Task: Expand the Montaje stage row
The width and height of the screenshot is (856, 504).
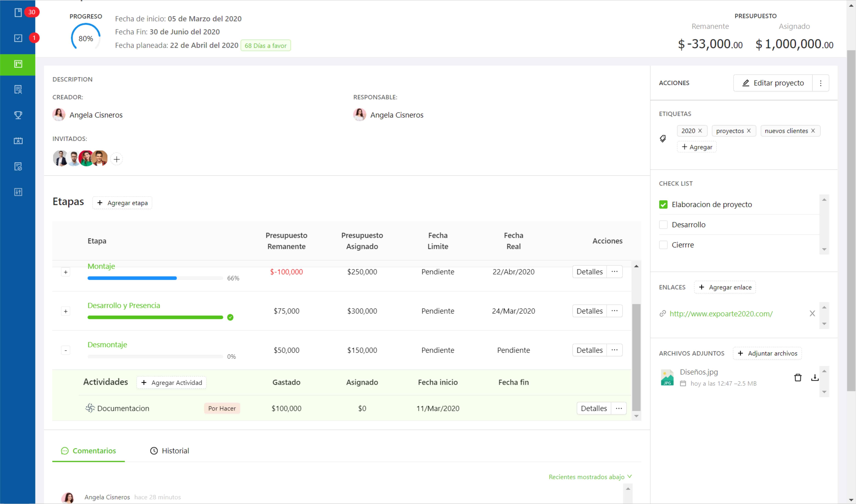Action: pyautogui.click(x=66, y=272)
